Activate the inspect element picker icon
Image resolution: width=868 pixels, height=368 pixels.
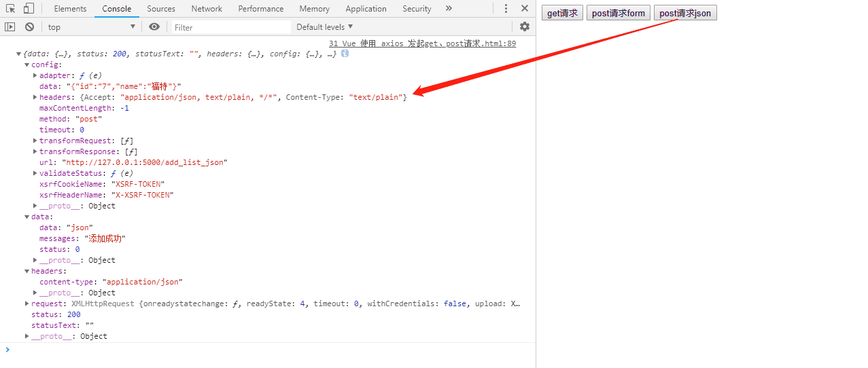(x=11, y=9)
